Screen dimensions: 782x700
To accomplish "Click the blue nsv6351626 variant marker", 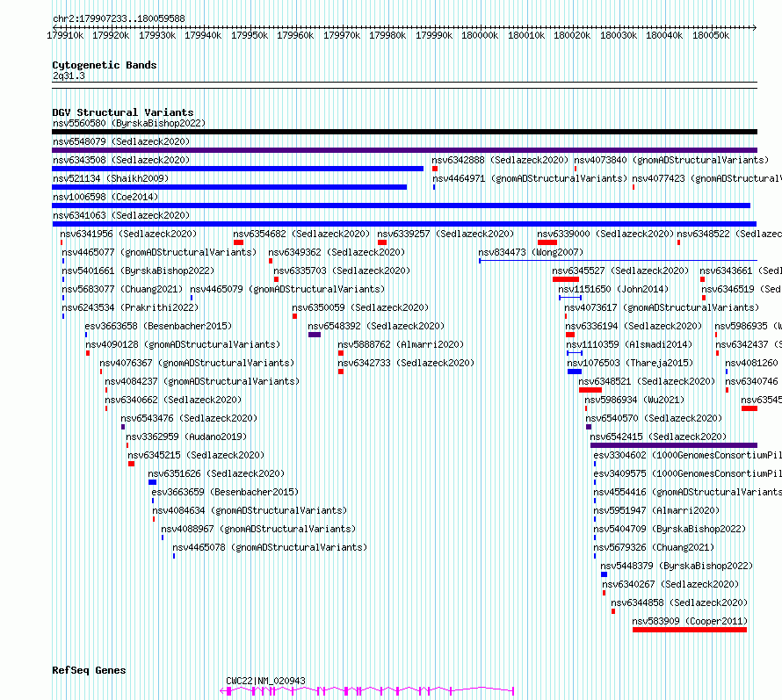I will pos(153,482).
